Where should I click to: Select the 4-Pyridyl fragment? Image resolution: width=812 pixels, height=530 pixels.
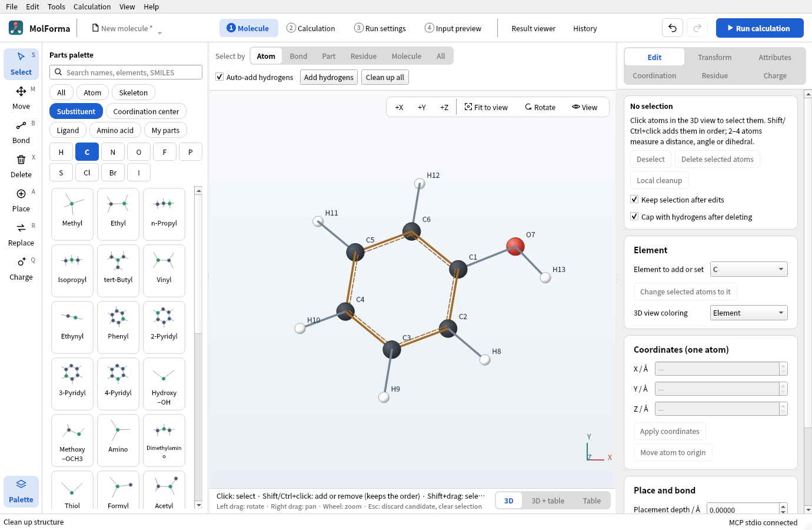pyautogui.click(x=118, y=383)
